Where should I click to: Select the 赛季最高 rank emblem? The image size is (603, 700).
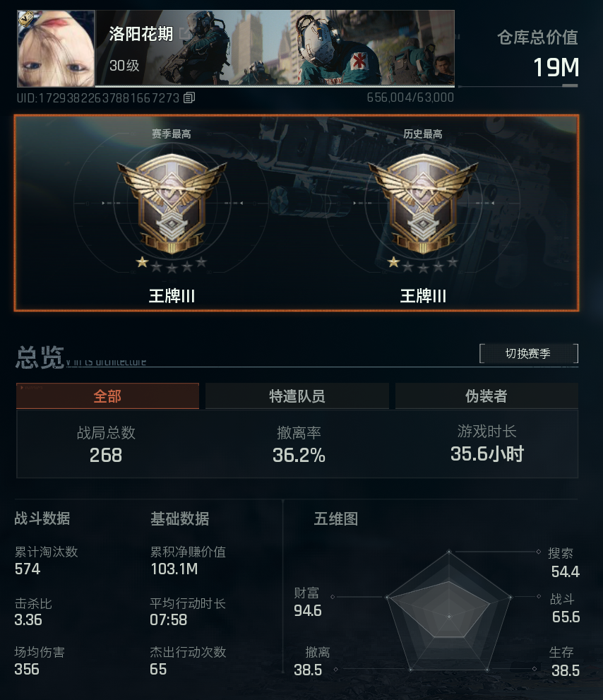pos(172,203)
